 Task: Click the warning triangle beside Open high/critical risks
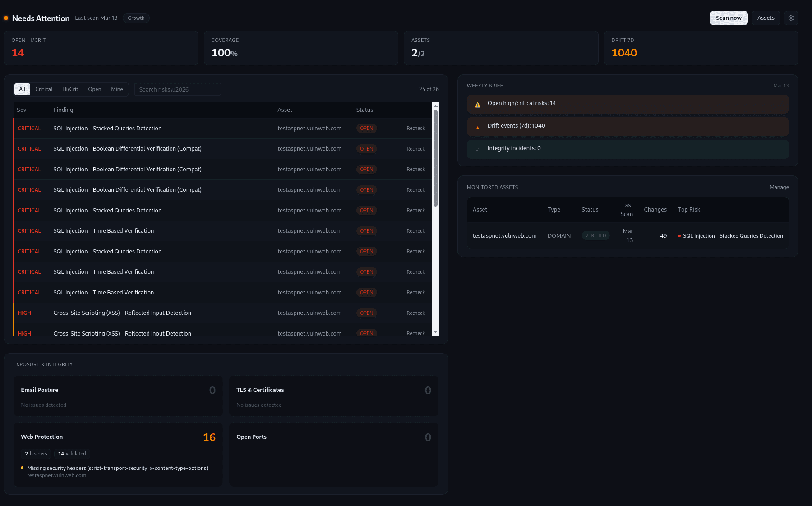[x=478, y=103]
